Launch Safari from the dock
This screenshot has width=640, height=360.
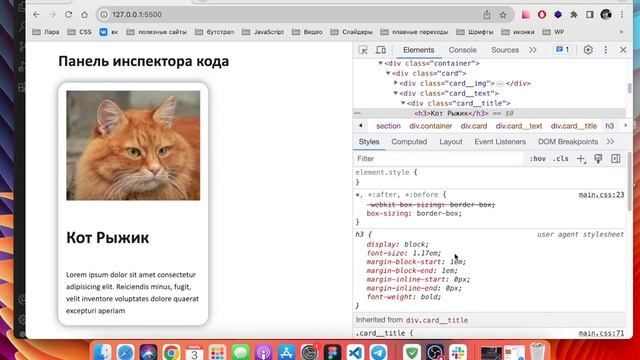click(125, 352)
